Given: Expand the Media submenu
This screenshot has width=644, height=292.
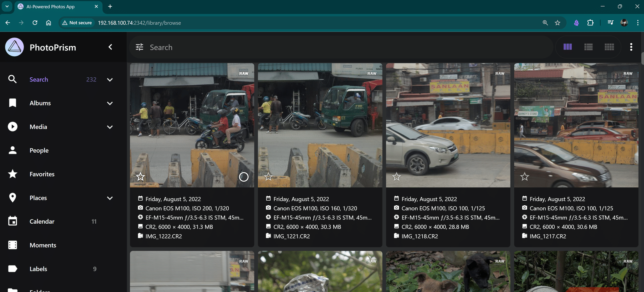Looking at the screenshot, I should [110, 127].
